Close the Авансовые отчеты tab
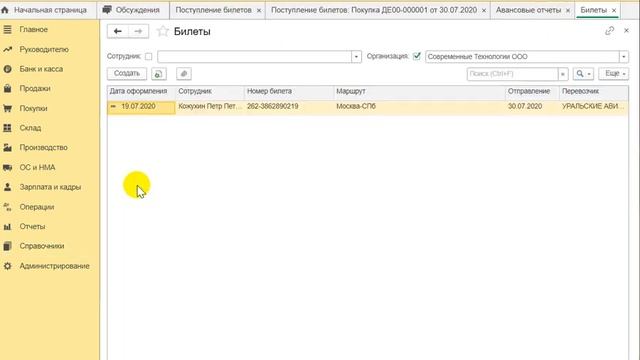This screenshot has width=640, height=360. [568, 10]
